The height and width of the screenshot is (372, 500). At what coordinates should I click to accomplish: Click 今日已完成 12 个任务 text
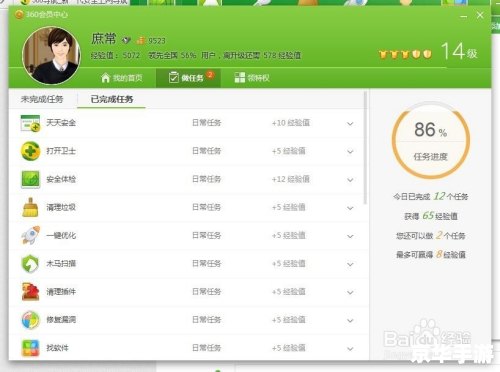(431, 196)
